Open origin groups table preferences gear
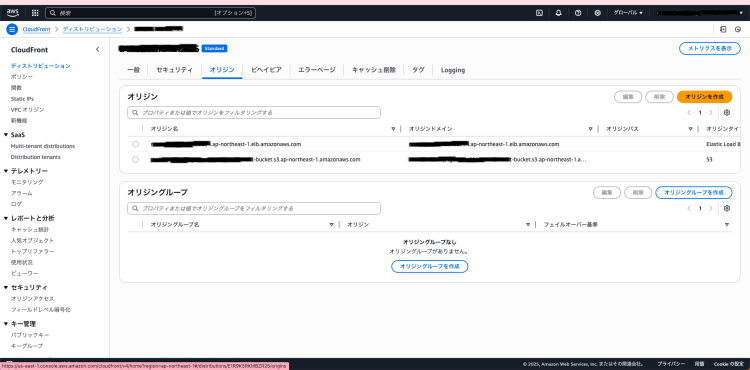Screen dimensions: 750x370 coord(727,208)
